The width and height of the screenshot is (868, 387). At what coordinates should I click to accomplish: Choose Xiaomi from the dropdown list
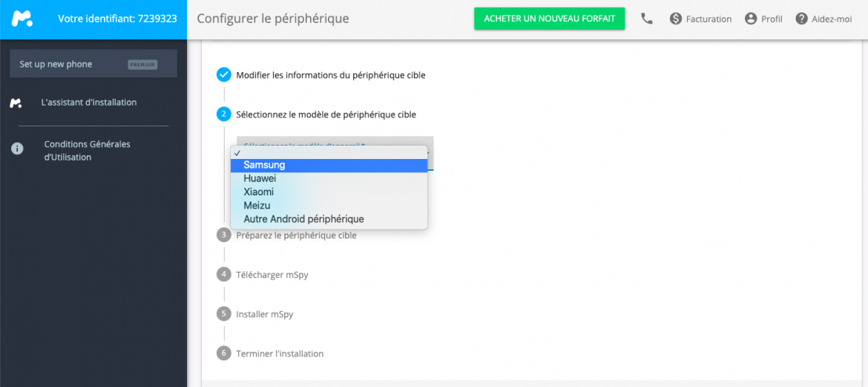click(x=329, y=192)
